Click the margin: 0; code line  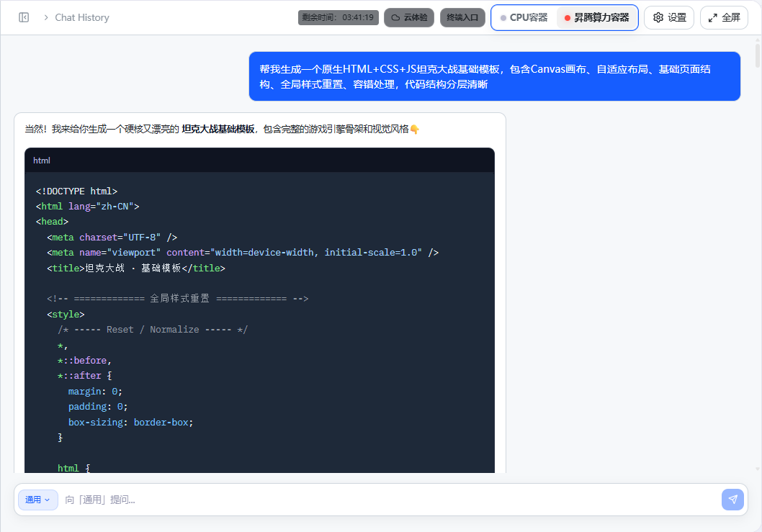click(x=95, y=391)
